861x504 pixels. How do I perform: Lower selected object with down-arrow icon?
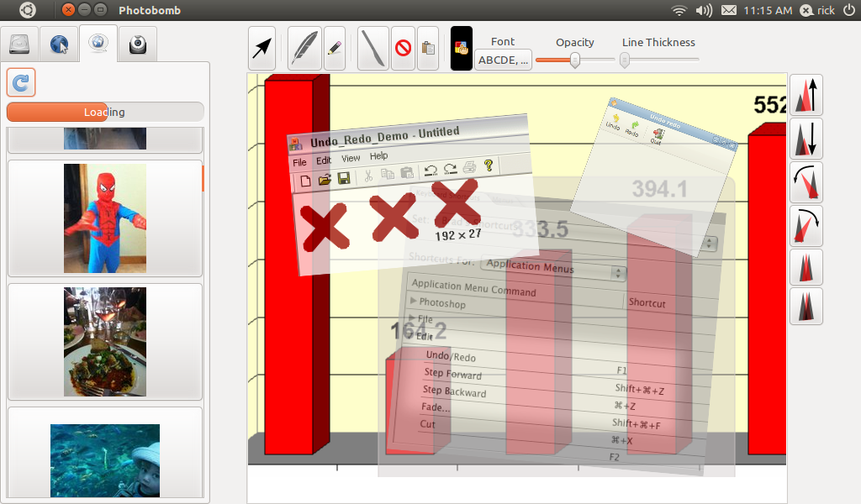pos(806,139)
